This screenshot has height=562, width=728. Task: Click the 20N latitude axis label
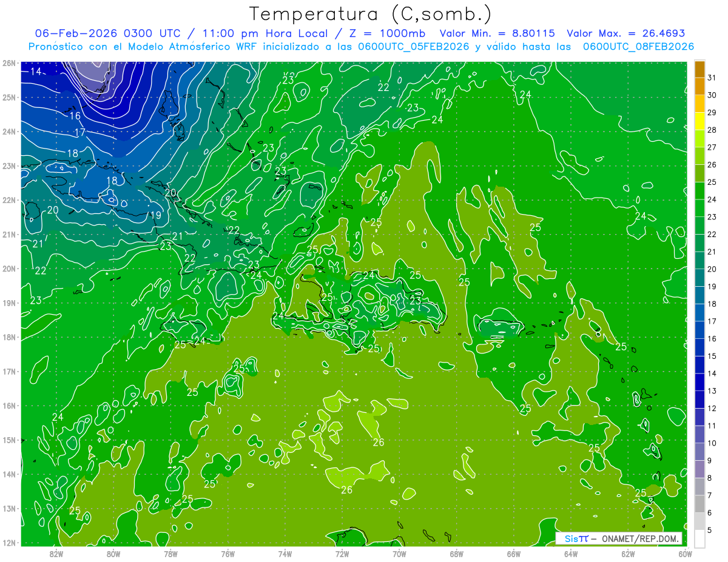[x=8, y=269]
